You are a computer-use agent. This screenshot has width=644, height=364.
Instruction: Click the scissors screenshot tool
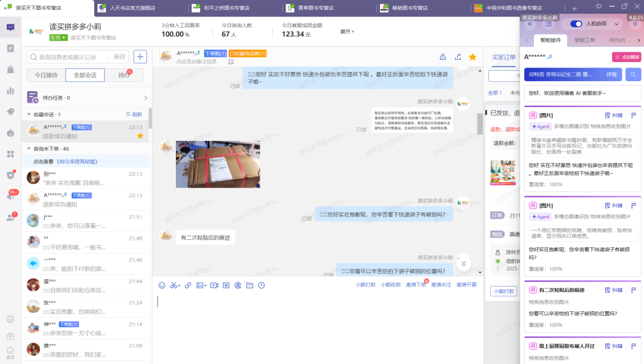(x=173, y=285)
